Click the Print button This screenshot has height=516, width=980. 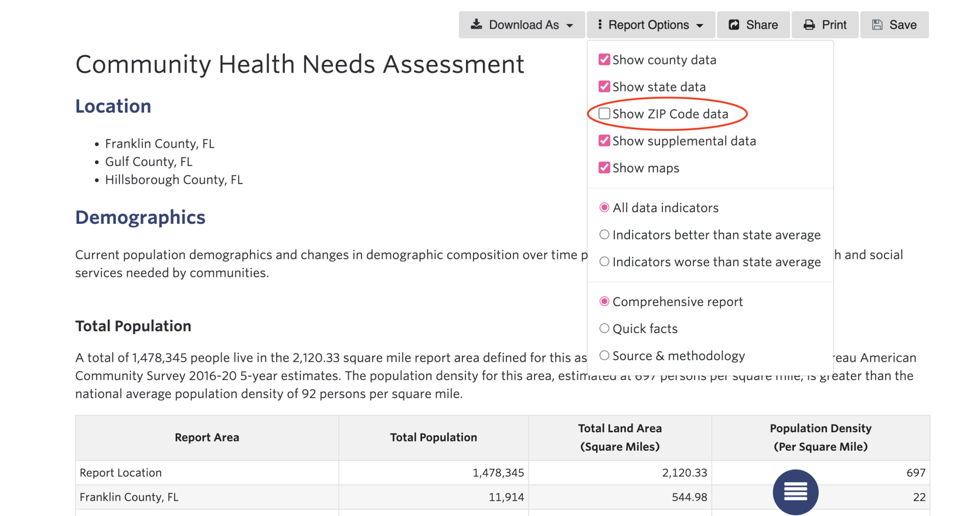[825, 24]
